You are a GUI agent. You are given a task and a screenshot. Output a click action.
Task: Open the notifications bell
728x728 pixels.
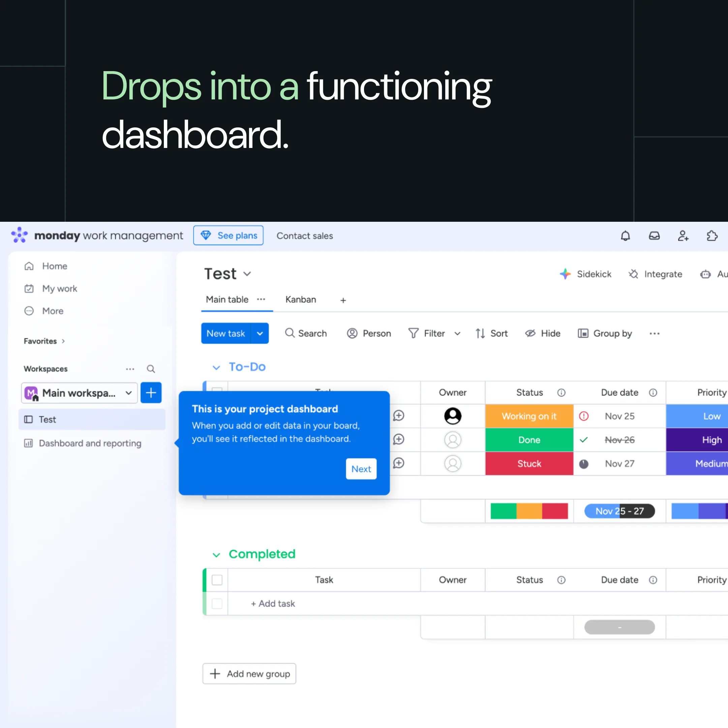(625, 236)
